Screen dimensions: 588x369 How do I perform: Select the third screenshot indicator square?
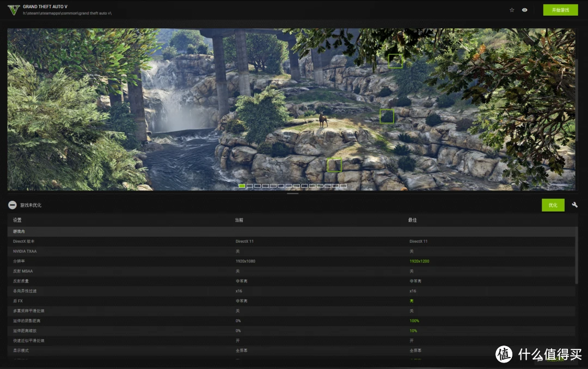258,186
